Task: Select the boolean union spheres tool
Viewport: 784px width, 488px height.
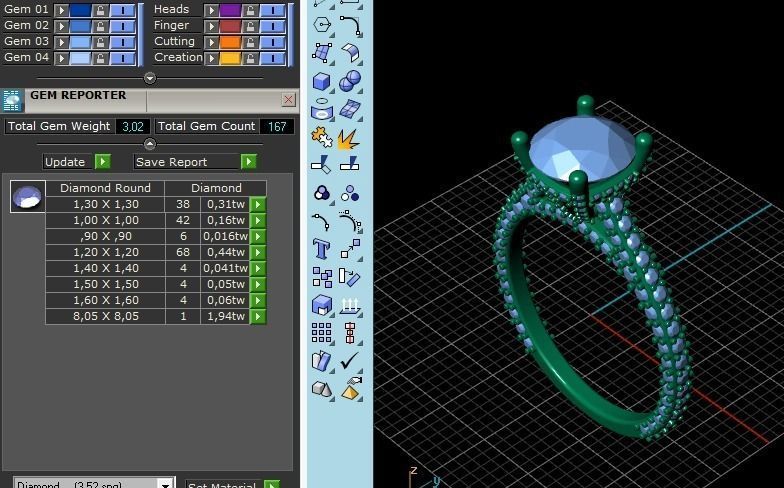Action: [x=350, y=80]
